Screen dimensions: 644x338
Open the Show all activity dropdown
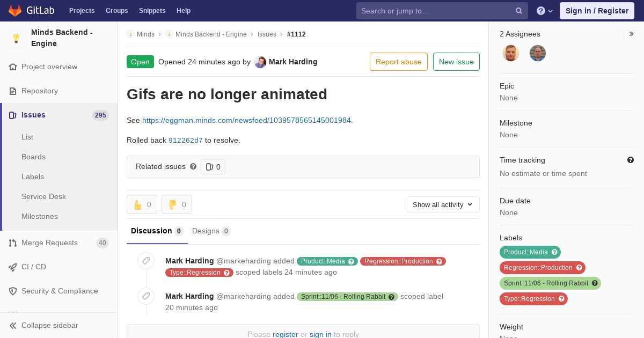point(443,204)
